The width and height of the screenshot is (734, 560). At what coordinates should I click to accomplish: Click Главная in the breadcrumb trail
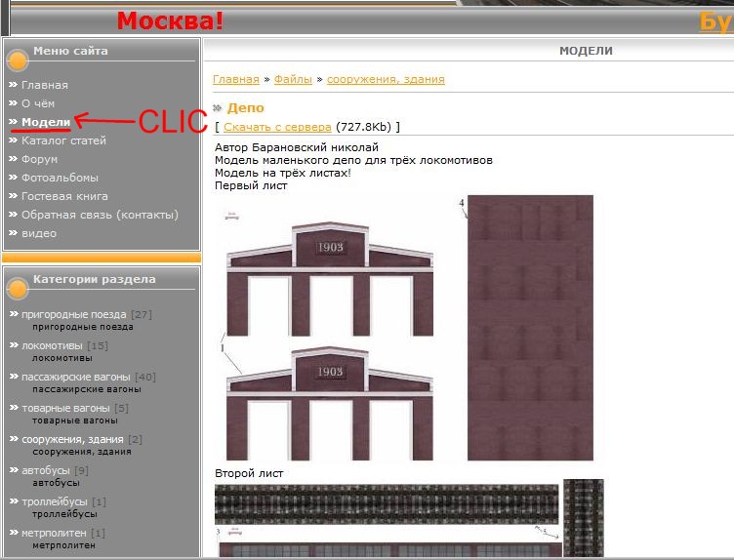point(236,79)
